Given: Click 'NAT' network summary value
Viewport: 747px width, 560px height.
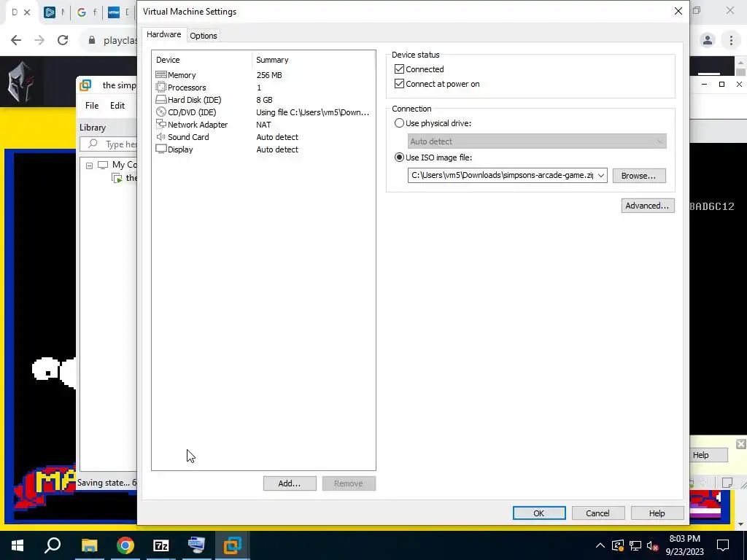Looking at the screenshot, I should tap(263, 124).
